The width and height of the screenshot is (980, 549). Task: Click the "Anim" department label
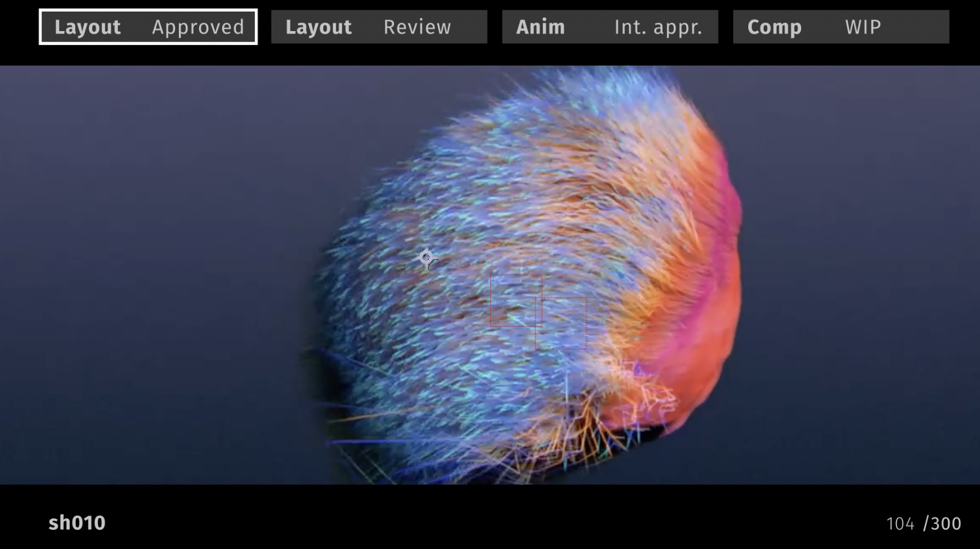click(x=540, y=26)
